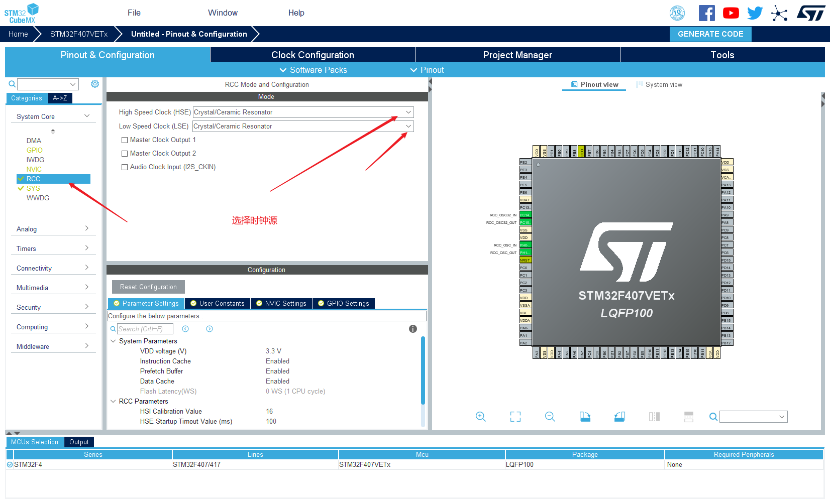Click the 10-year anniversary badge icon

point(677,13)
